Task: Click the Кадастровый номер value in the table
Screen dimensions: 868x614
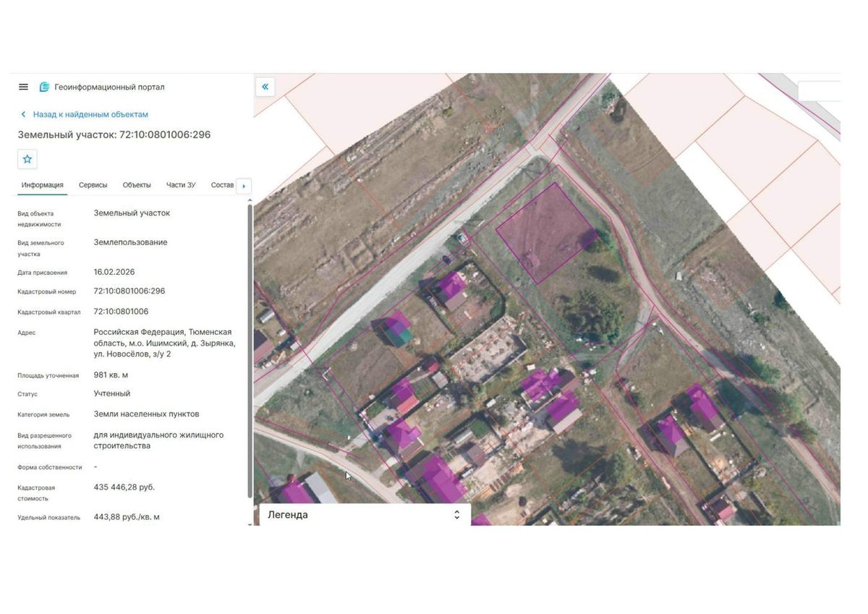Action: click(x=129, y=291)
